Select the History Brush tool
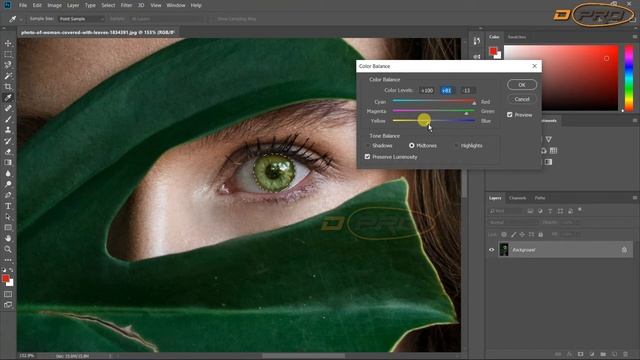The width and height of the screenshot is (640, 360). tap(8, 141)
